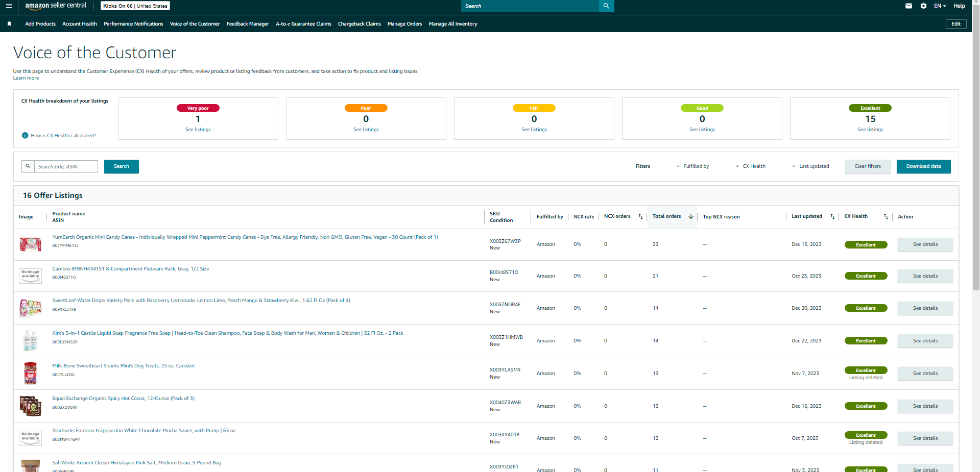Click the yellow Fair badge
Viewport: 980px width, 472px height.
[x=534, y=108]
